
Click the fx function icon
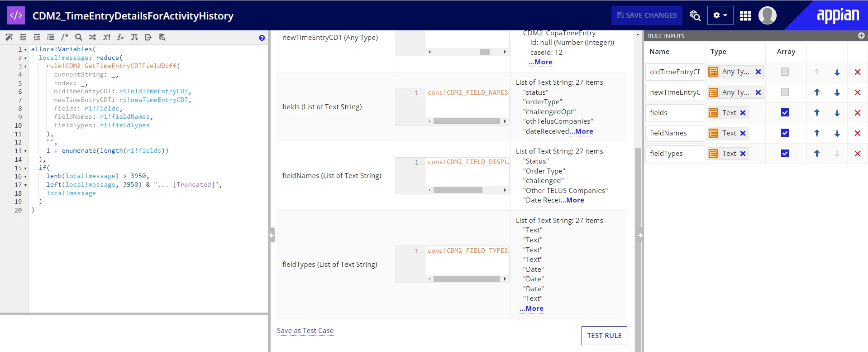click(x=120, y=37)
